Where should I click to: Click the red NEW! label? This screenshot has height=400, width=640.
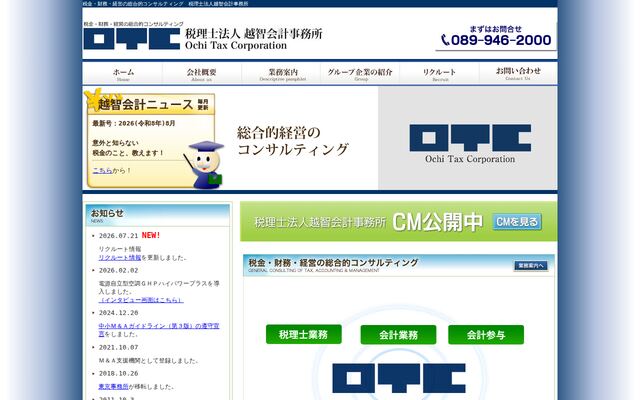point(151,236)
